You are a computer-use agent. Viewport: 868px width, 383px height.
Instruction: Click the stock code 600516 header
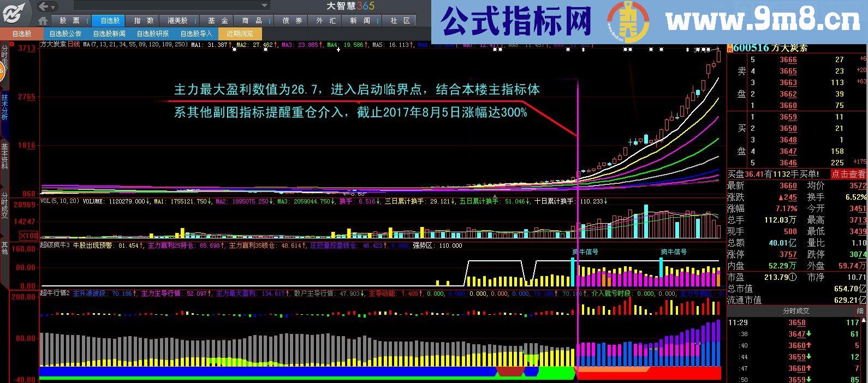(751, 48)
